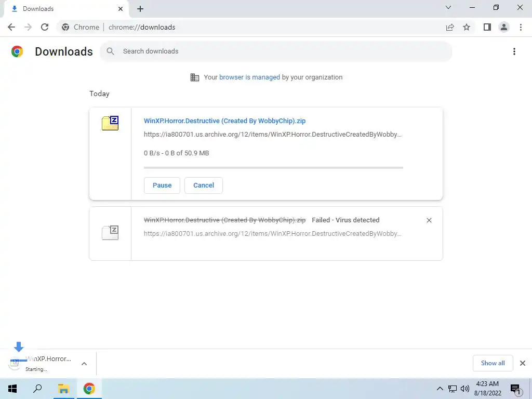Screen dimensions: 532x399
Task: Close the Downloads tab
Action: [121, 9]
